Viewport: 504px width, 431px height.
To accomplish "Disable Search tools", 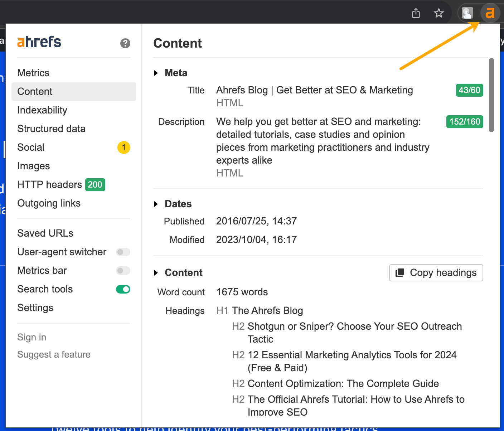I will pos(123,289).
